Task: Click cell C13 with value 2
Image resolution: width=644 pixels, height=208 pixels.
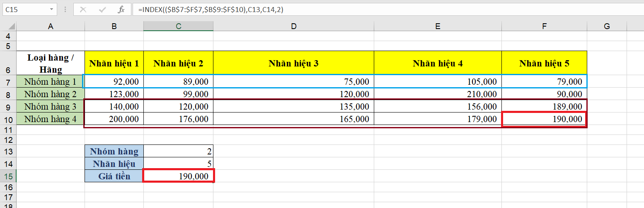Action: pyautogui.click(x=178, y=151)
